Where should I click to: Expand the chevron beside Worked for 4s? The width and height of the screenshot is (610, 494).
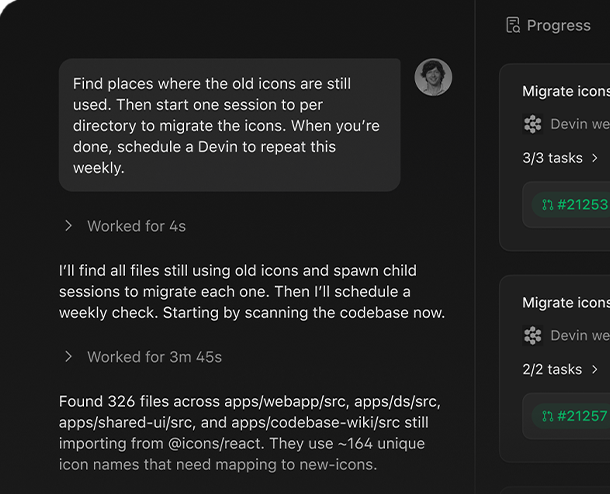coord(69,226)
